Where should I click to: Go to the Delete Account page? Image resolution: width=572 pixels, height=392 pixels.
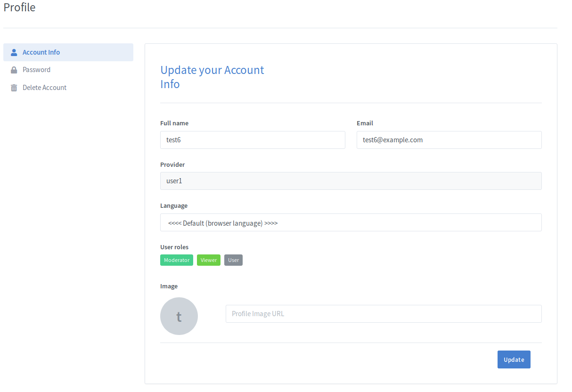click(x=44, y=88)
